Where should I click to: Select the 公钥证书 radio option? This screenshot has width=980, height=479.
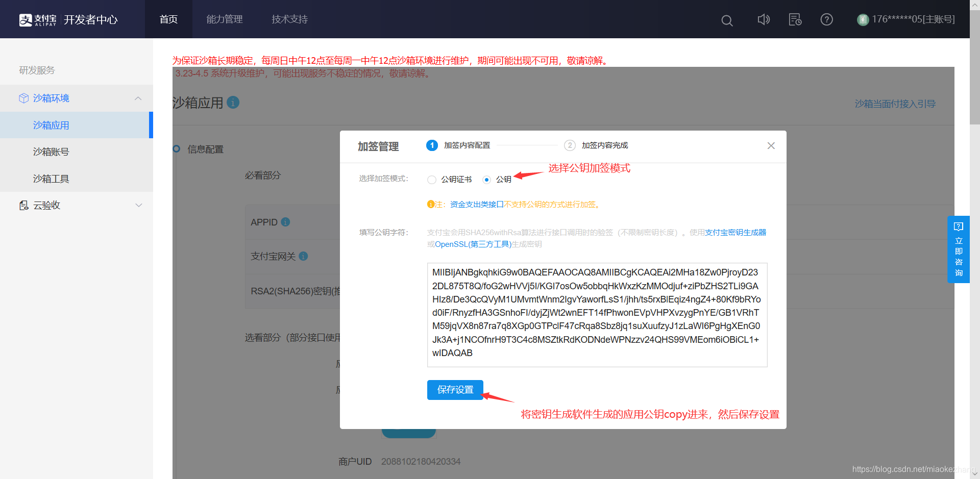click(x=432, y=180)
